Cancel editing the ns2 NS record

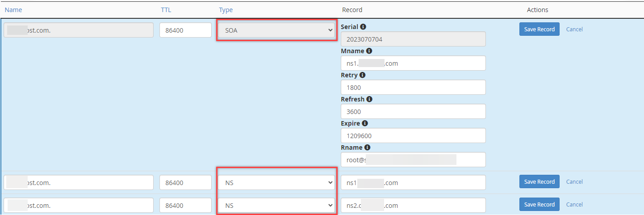click(x=574, y=205)
